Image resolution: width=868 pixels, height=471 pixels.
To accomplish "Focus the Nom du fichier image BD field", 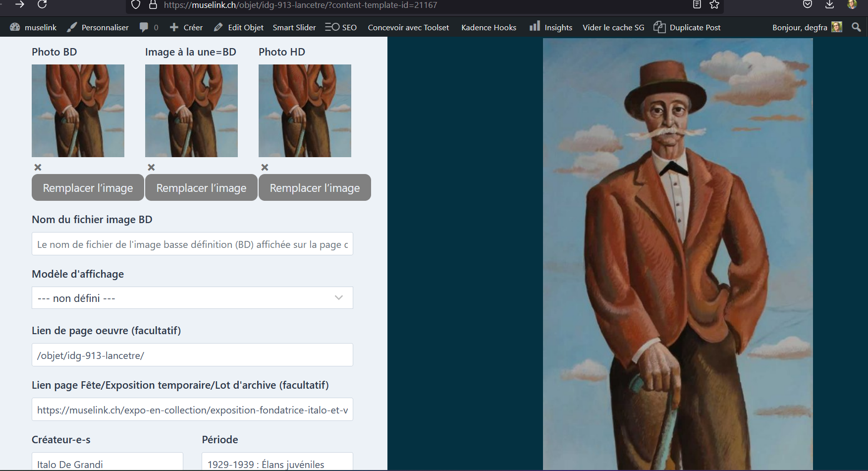I will point(192,244).
